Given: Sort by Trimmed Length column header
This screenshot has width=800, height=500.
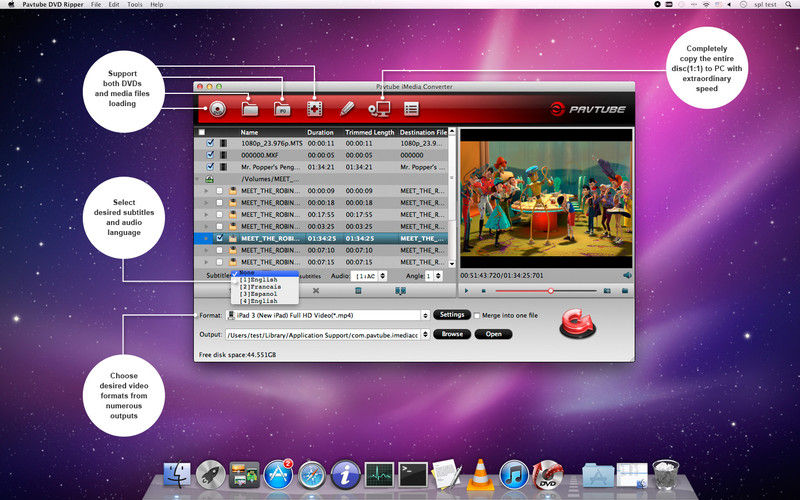Looking at the screenshot, I should point(369,132).
